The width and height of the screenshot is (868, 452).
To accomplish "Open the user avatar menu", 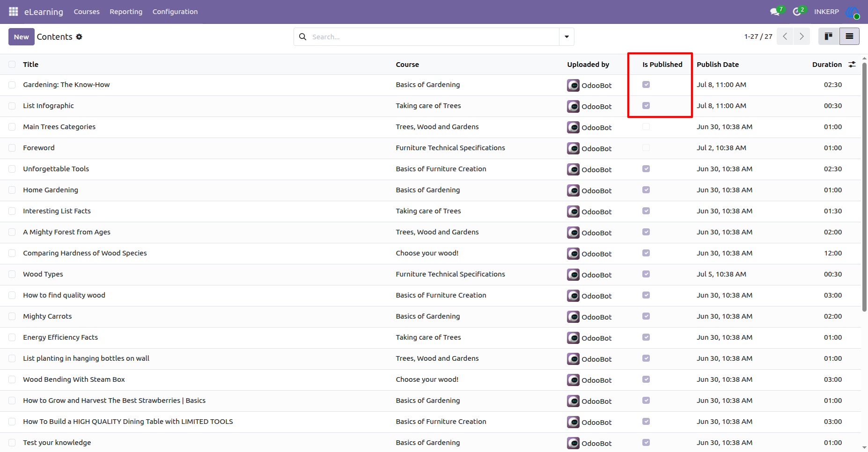I will click(x=853, y=12).
